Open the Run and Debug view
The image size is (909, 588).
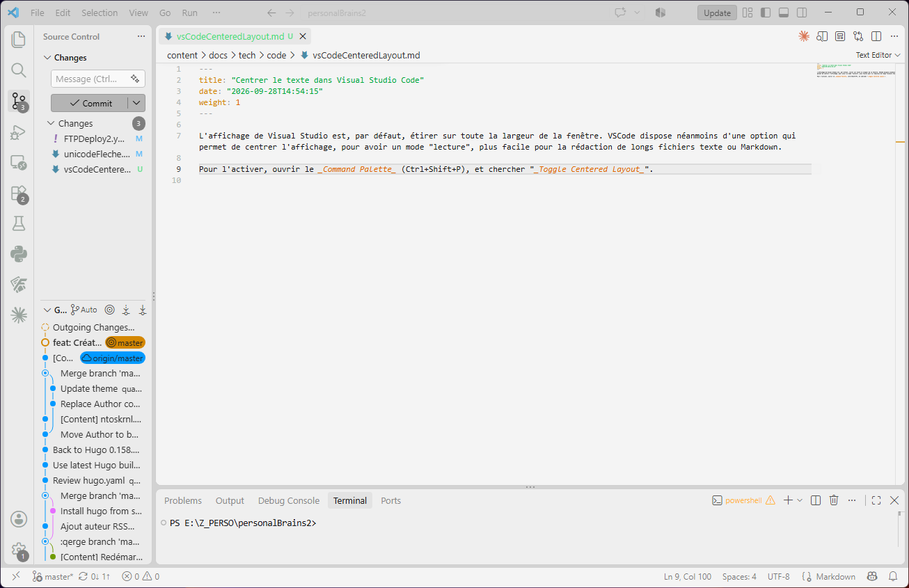point(19,132)
